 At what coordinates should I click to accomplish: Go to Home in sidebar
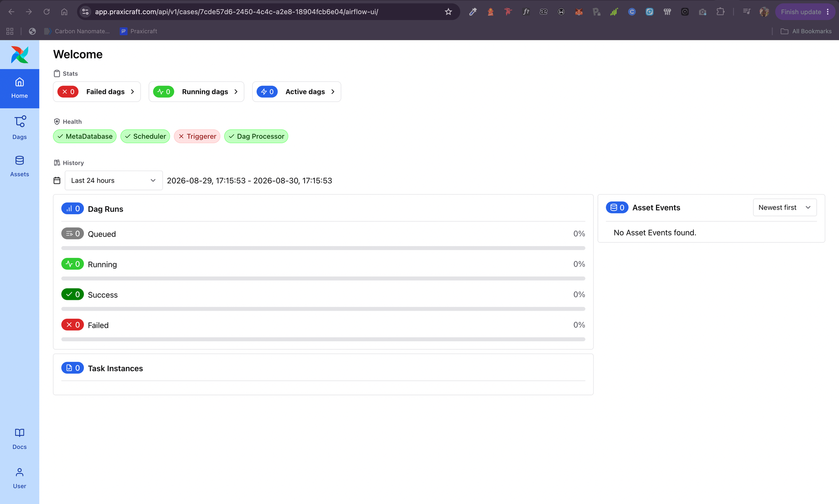[20, 88]
